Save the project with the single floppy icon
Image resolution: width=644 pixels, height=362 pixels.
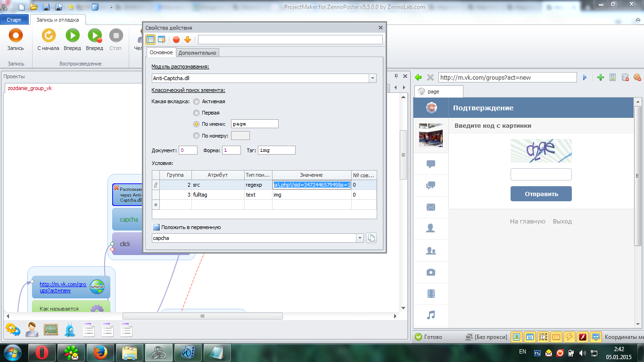(46, 7)
